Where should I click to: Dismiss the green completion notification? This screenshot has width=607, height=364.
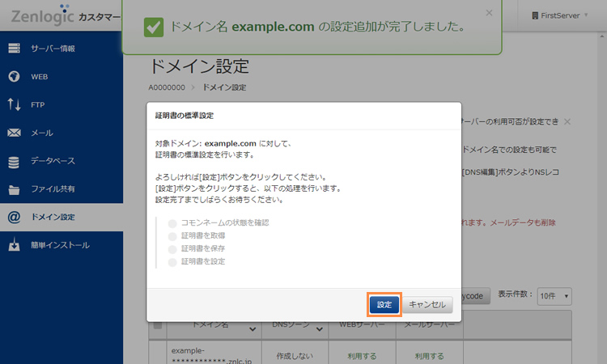coord(488,12)
